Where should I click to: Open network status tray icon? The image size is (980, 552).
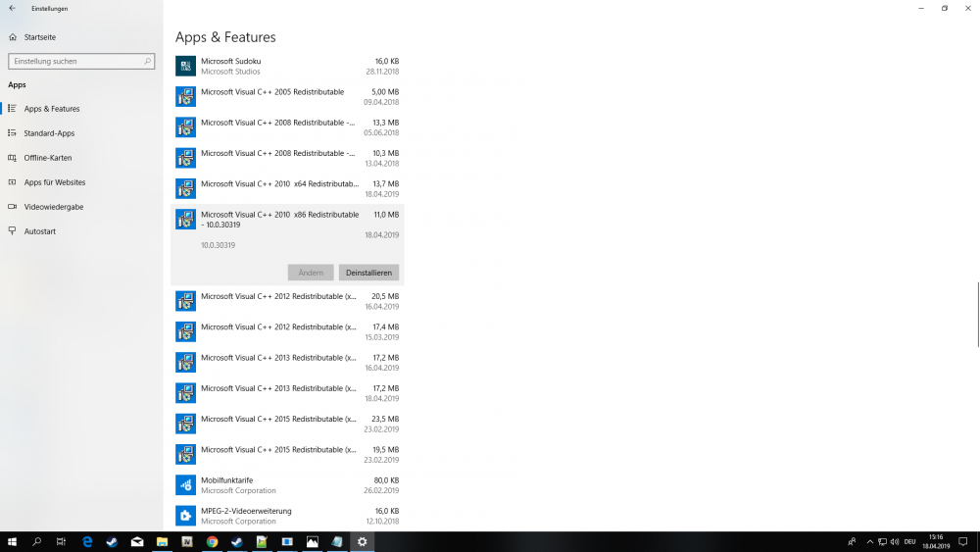(883, 542)
